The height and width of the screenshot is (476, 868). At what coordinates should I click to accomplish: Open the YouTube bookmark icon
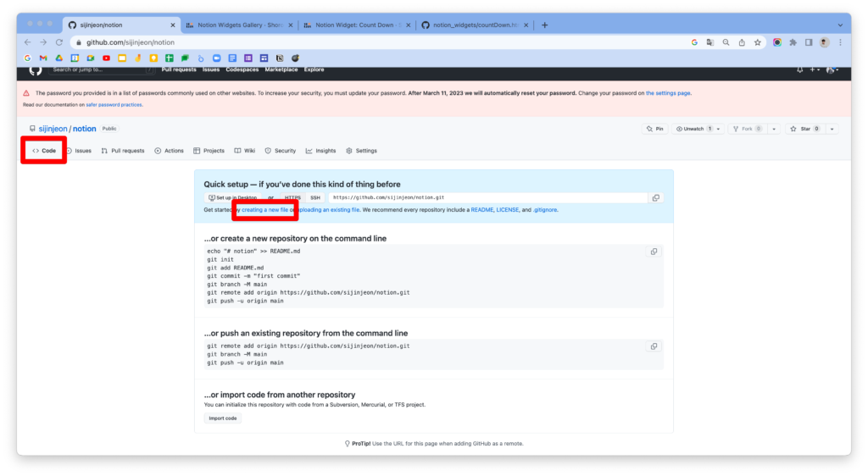tap(106, 58)
